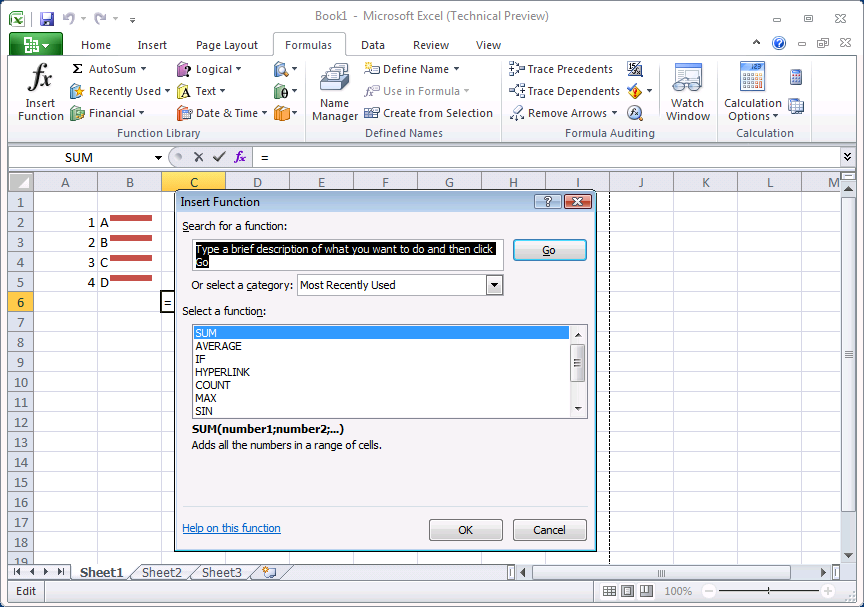Click the zoom slider handle
Image resolution: width=864 pixels, height=607 pixels.
pyautogui.click(x=768, y=591)
